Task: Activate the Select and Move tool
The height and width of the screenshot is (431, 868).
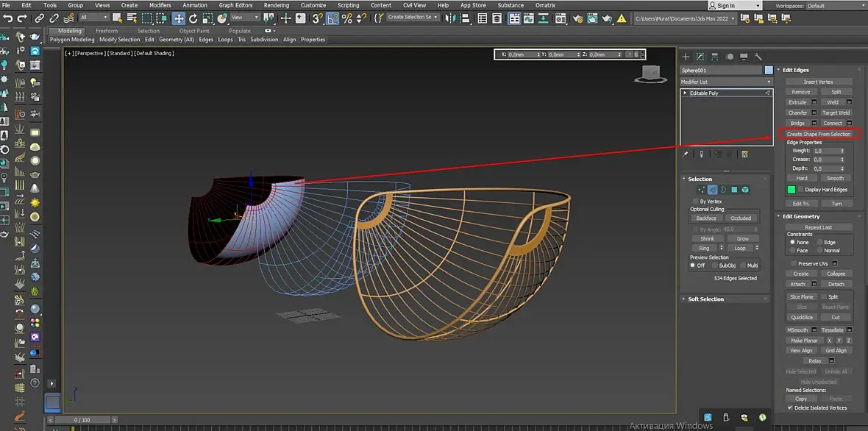Action: [179, 18]
